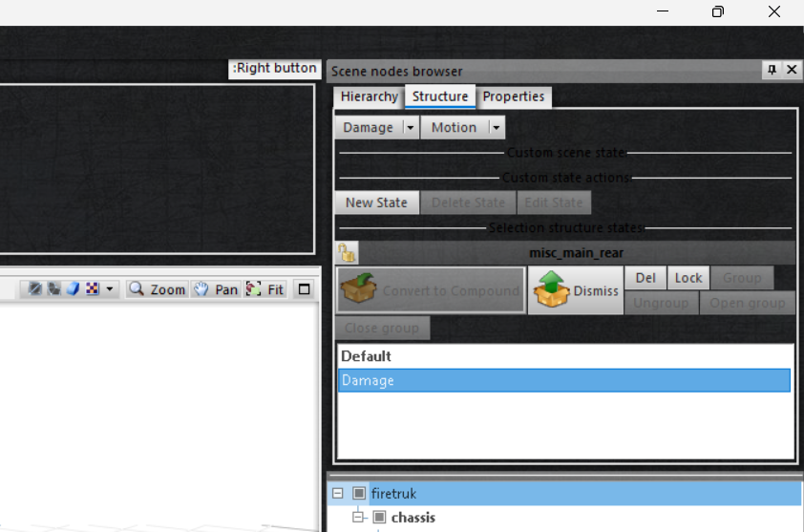
Task: Select the Default state entry
Action: point(564,356)
